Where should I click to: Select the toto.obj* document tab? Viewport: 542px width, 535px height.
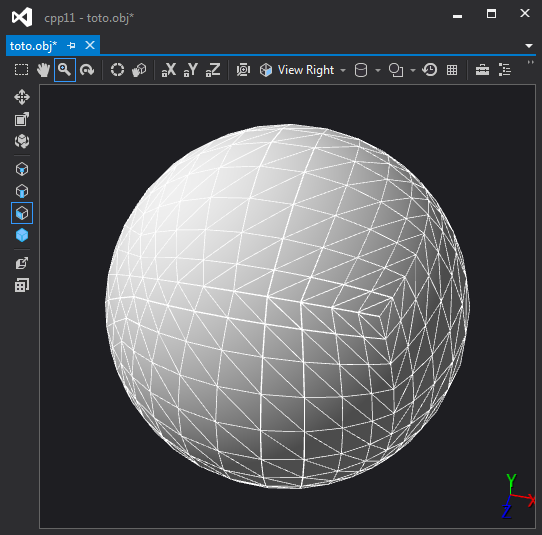click(33, 46)
